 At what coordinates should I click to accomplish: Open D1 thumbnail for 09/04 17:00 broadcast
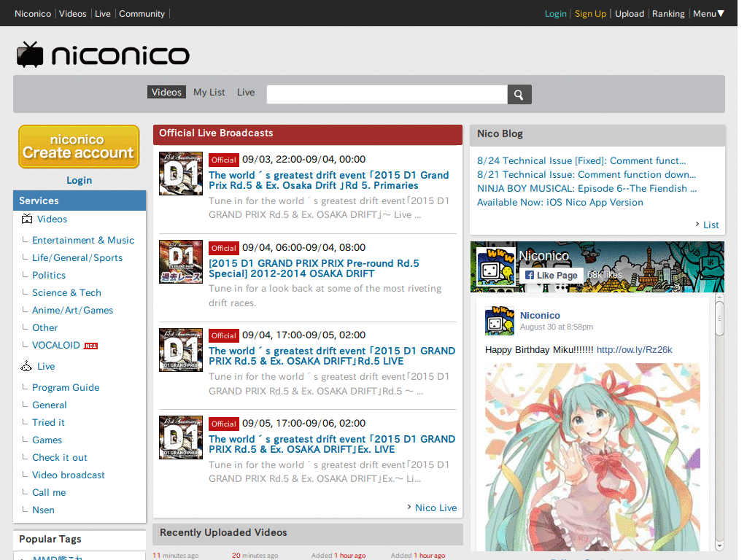pyautogui.click(x=181, y=350)
